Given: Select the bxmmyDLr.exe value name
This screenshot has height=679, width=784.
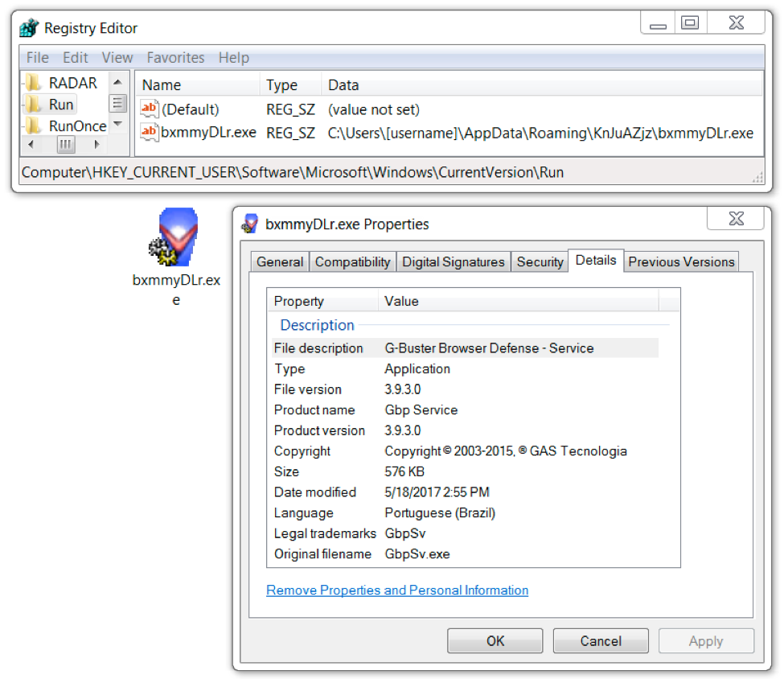Looking at the screenshot, I should click(208, 133).
